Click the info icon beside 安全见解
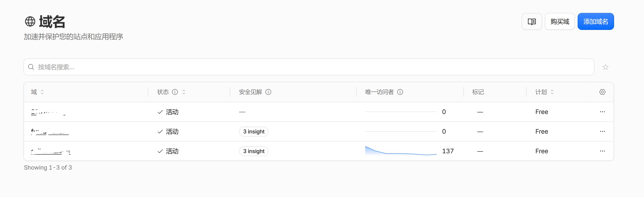The height and width of the screenshot is (197, 644). point(268,92)
